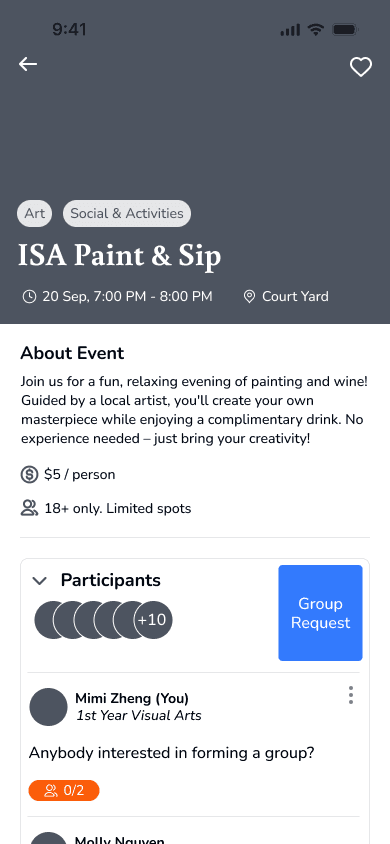Collapse the Participants section chevron

(x=40, y=581)
